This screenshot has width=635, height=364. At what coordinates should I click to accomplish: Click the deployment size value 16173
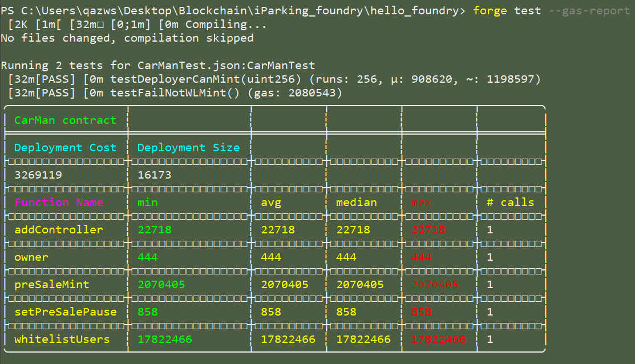coord(154,175)
